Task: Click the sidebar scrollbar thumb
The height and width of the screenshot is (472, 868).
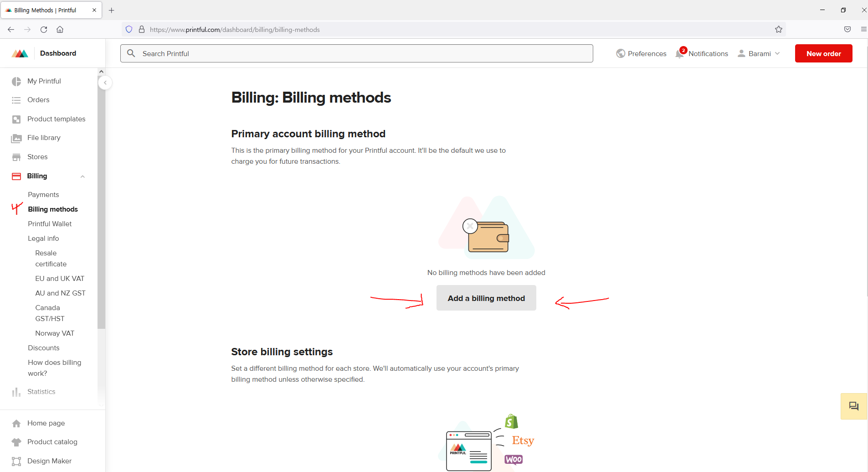Action: click(x=101, y=202)
